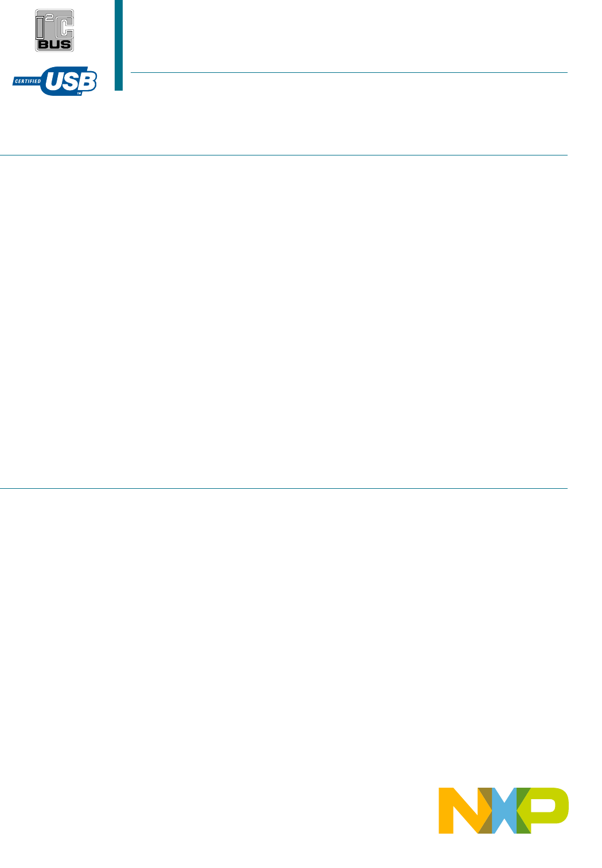Click the BUS text in I2C logo
The image size is (602, 868).
54,45
